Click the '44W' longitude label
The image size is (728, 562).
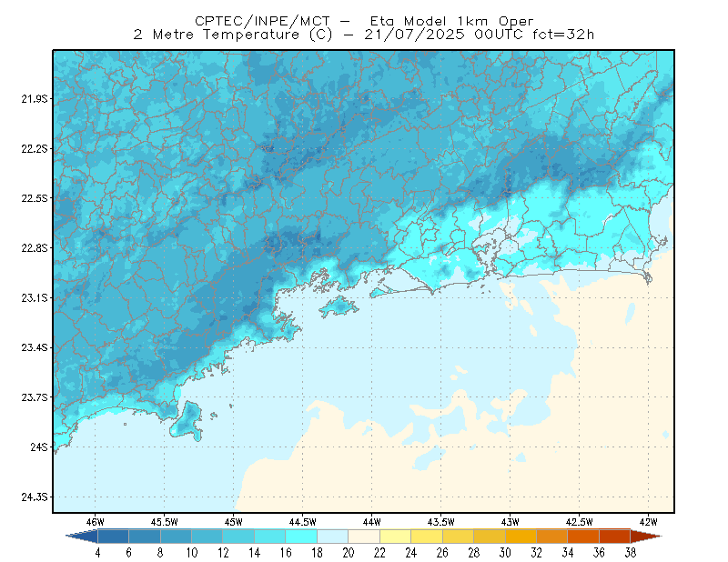tap(372, 522)
